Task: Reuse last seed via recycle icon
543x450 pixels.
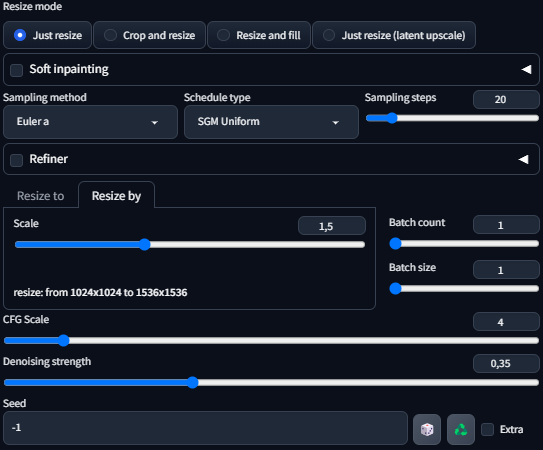Action: click(461, 429)
